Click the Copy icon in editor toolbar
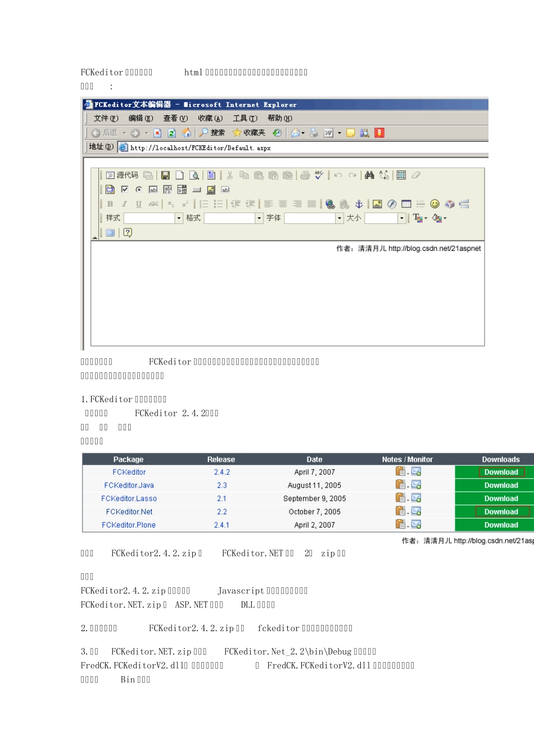 point(244,175)
